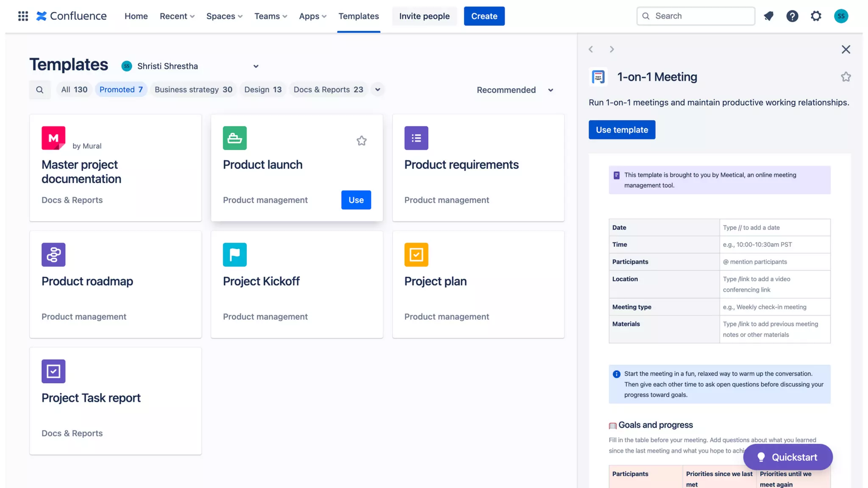Click the notifications bell icon
Image resolution: width=868 pixels, height=488 pixels.
(768, 16)
